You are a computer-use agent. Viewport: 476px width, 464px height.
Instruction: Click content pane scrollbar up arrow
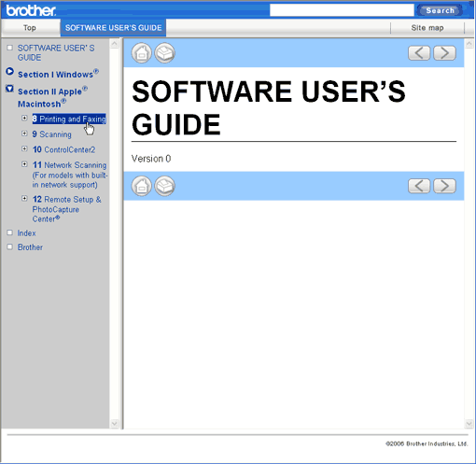(x=469, y=44)
